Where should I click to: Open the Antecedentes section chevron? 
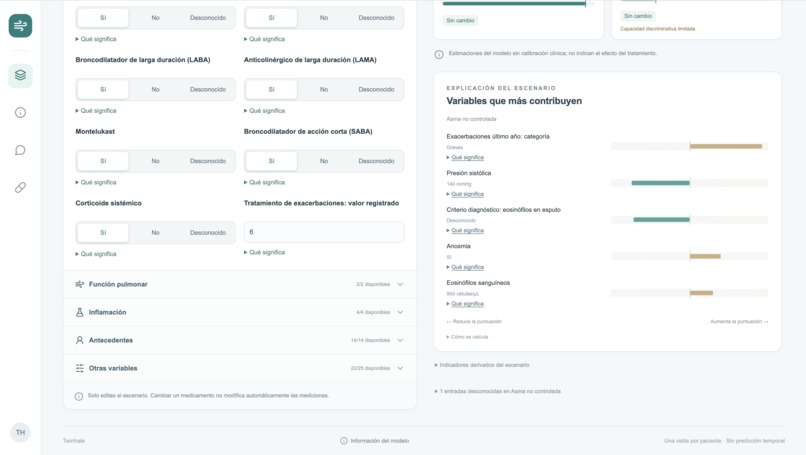400,340
